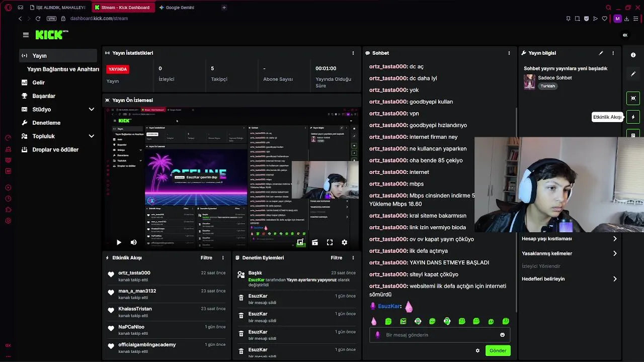Open stream preview player settings gear
The height and width of the screenshot is (362, 644).
345,242
